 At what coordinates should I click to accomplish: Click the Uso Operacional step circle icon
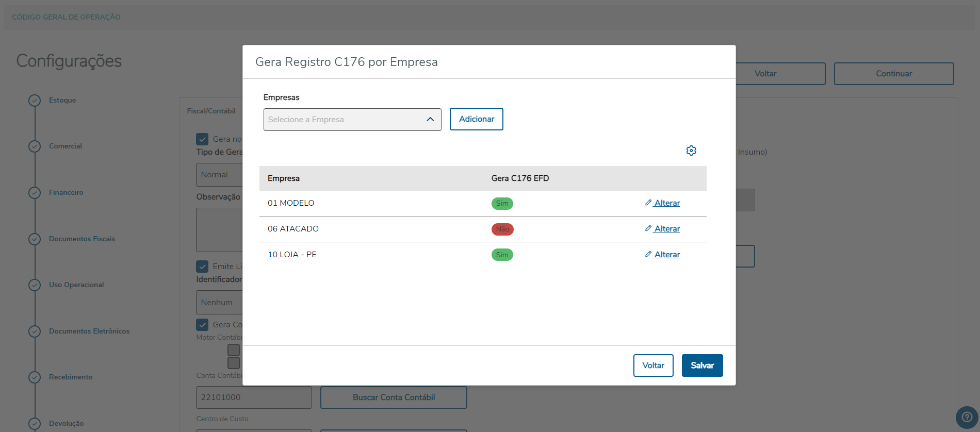35,285
